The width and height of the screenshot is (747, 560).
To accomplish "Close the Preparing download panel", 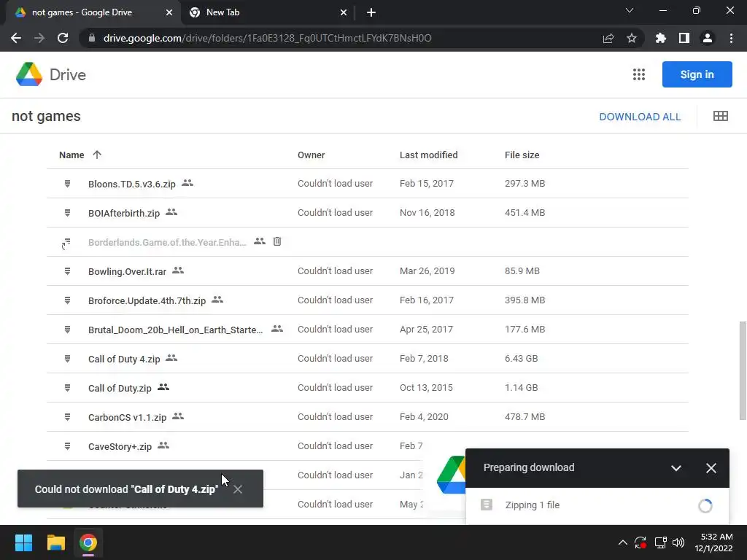I will coord(711,468).
